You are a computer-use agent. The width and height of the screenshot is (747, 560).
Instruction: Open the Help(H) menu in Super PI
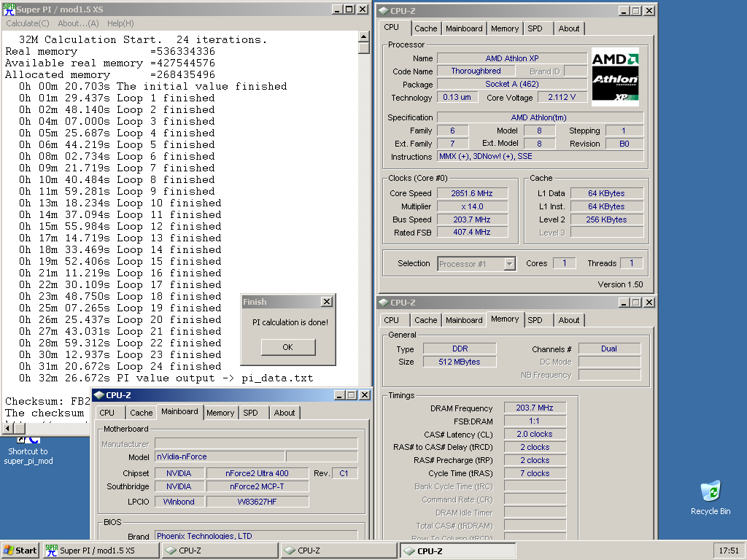pyautogui.click(x=120, y=23)
